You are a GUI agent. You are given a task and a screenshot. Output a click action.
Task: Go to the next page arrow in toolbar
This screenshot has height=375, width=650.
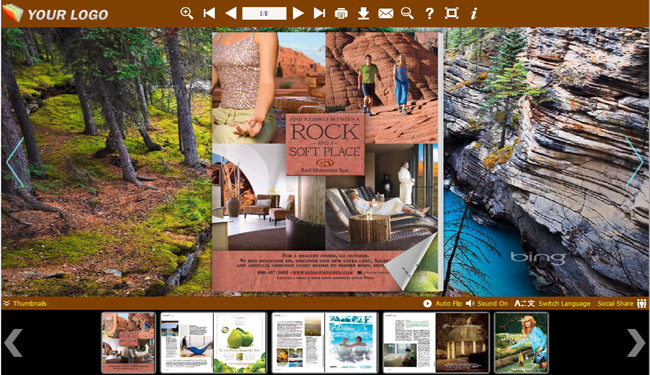(298, 13)
